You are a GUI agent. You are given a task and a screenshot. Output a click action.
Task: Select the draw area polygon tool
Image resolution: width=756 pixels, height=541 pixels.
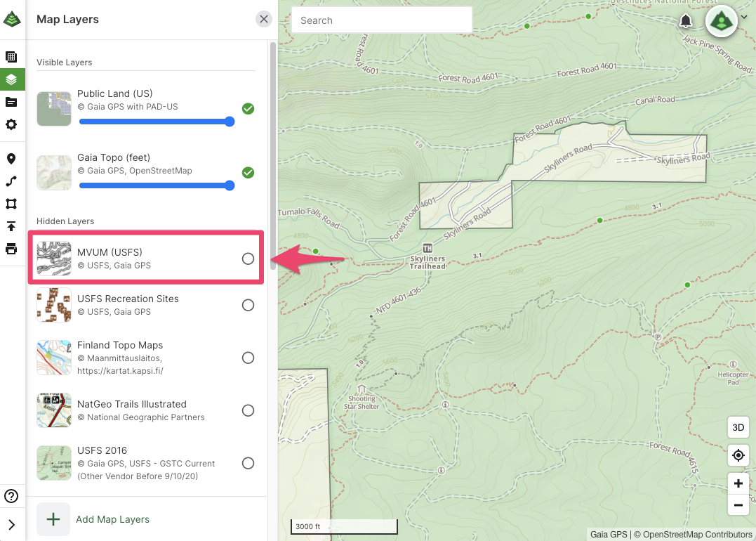coord(11,204)
